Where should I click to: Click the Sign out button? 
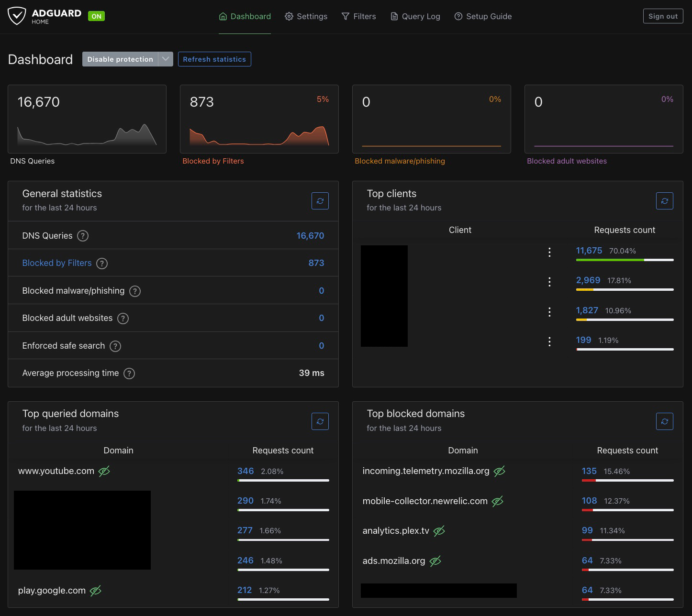[663, 16]
